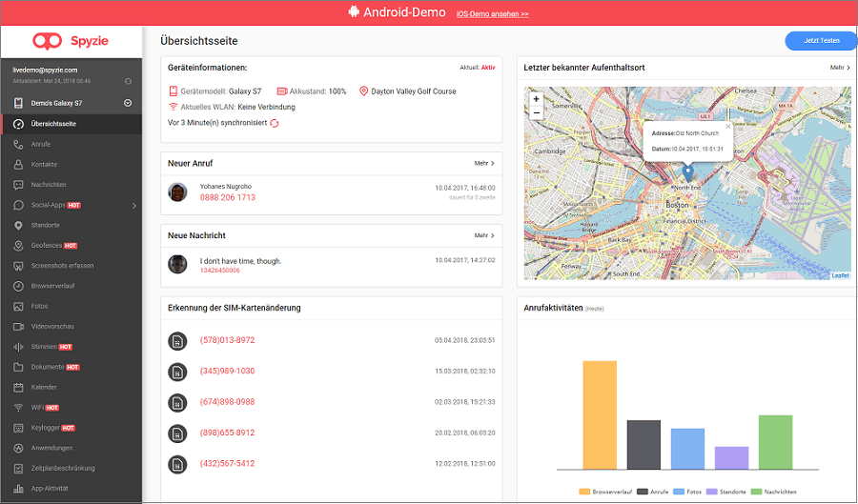The image size is (858, 504).
Task: Click the Keylogger keyboard icon
Action: click(19, 428)
